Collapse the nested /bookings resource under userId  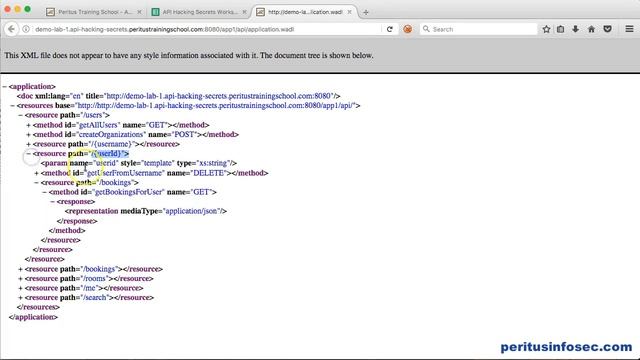37,182
